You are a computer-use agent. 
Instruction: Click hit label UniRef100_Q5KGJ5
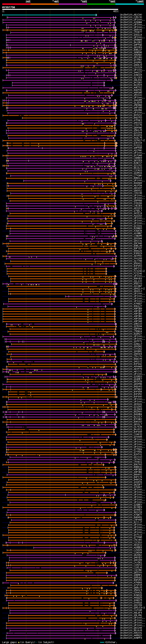[x=131, y=130]
